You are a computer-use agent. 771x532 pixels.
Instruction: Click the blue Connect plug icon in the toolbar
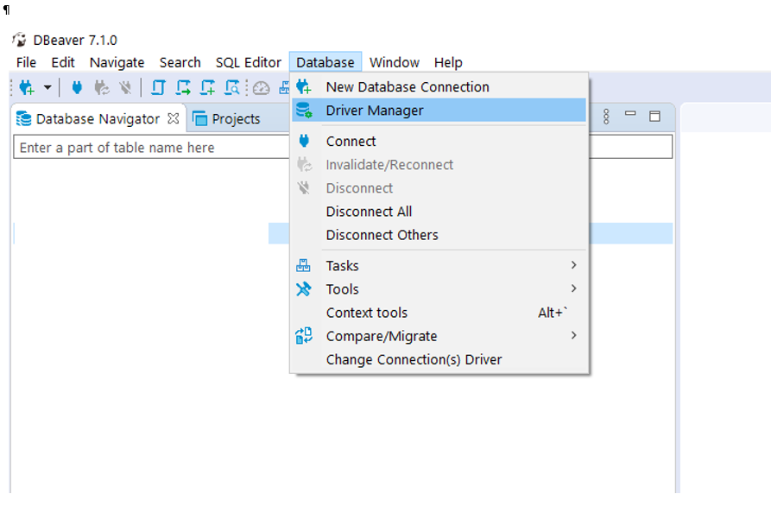77,87
